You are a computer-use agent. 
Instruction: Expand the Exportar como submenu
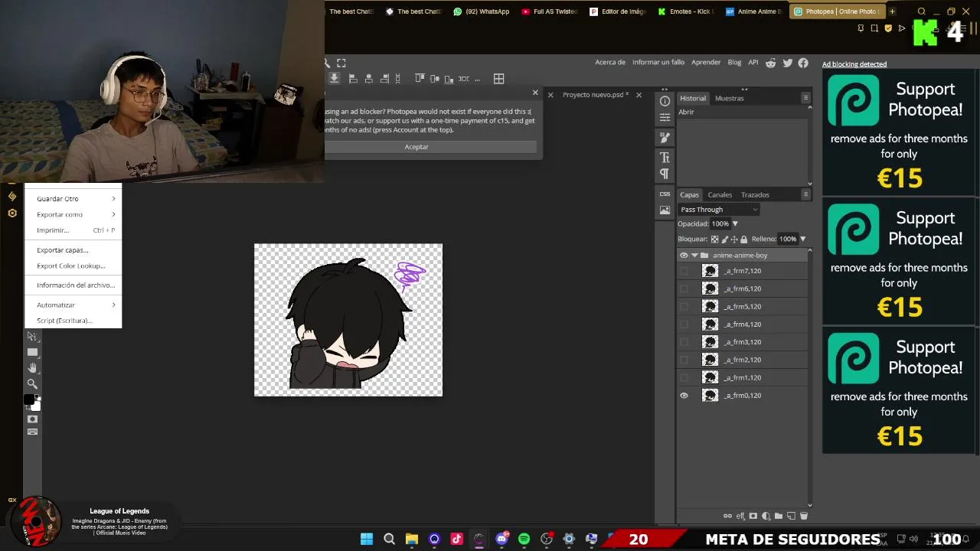(73, 214)
